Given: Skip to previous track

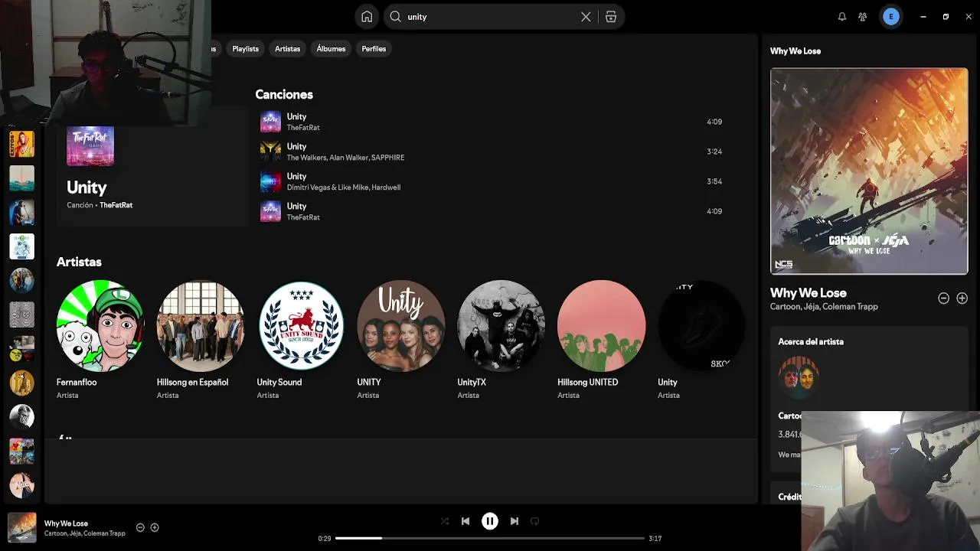Looking at the screenshot, I should point(465,521).
